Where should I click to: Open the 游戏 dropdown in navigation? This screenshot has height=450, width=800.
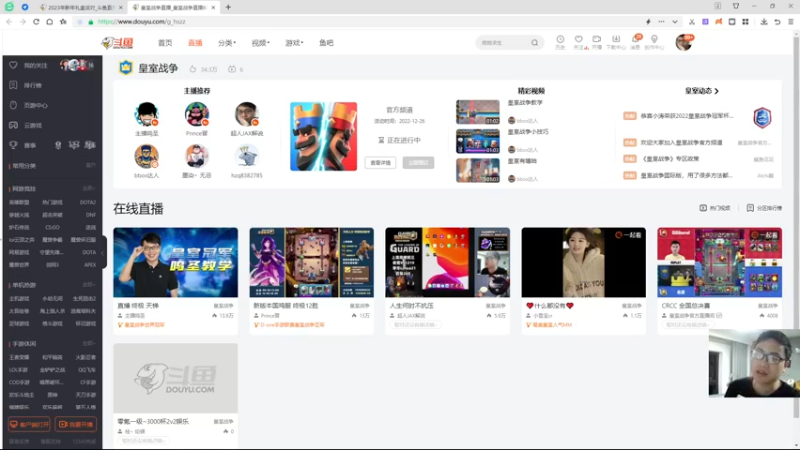pos(294,43)
